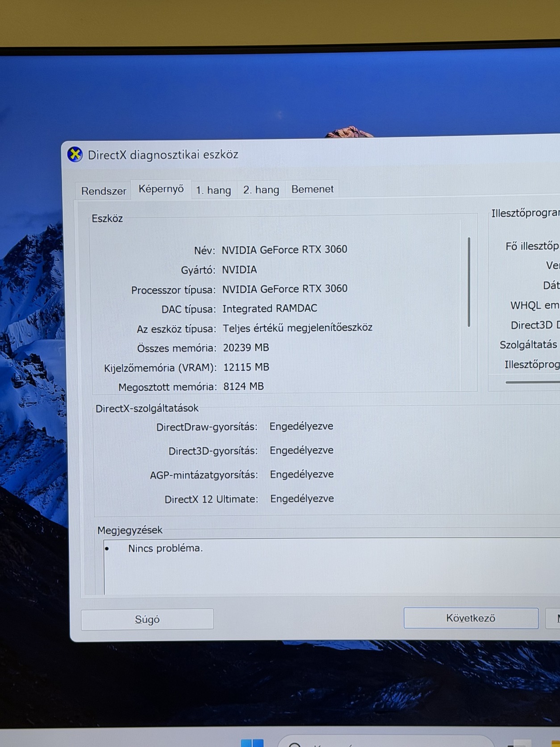Click the Integrated RAMDAC value
This screenshot has width=560, height=747.
click(270, 308)
